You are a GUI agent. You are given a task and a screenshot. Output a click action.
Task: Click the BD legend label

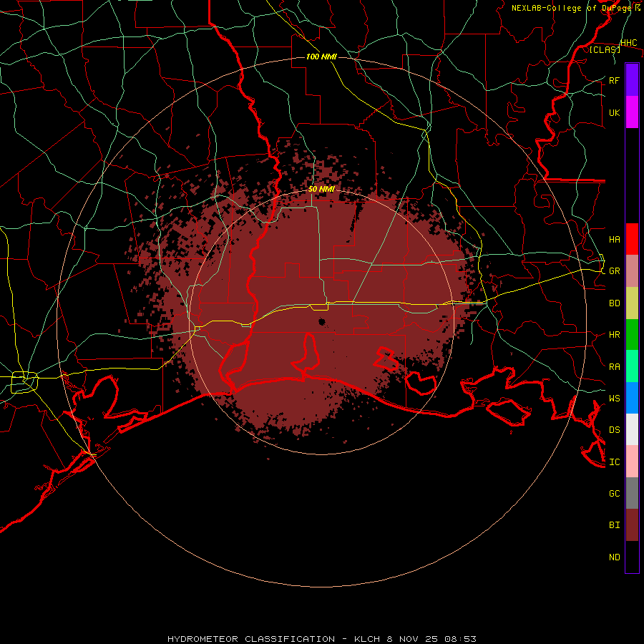[615, 303]
